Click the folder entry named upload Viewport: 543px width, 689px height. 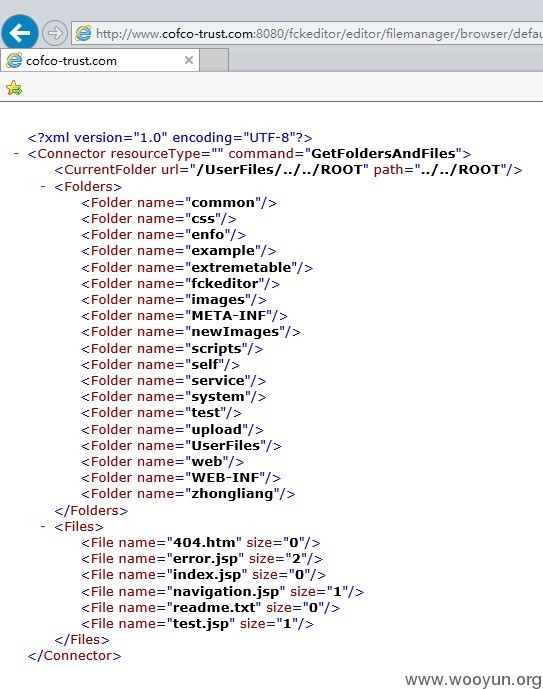point(172,429)
